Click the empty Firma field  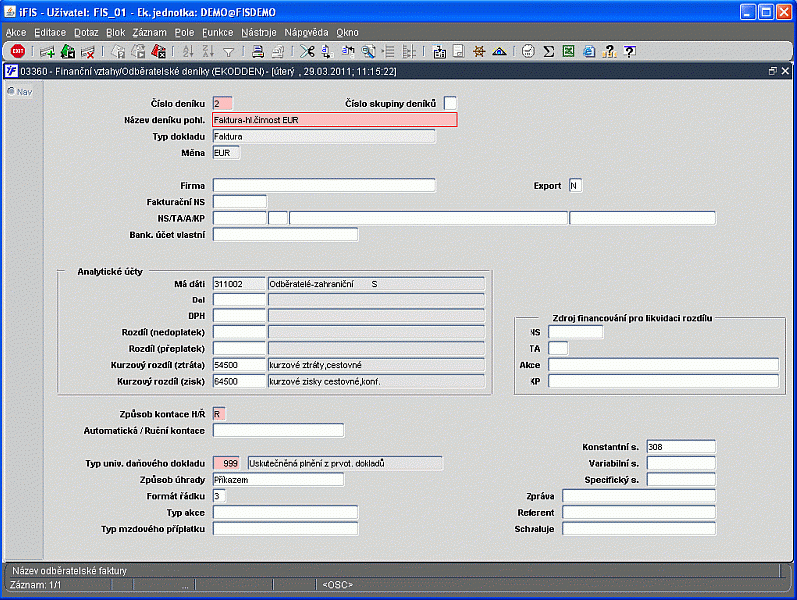click(324, 185)
